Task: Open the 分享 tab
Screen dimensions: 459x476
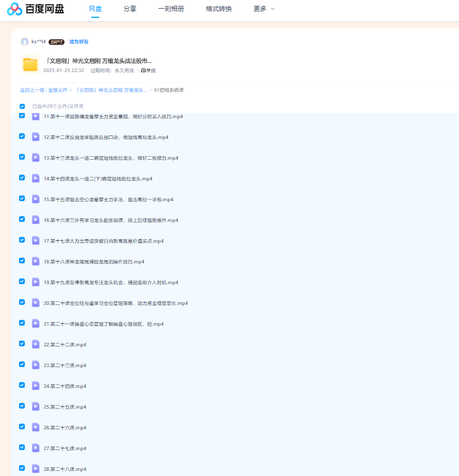Action: coord(130,9)
